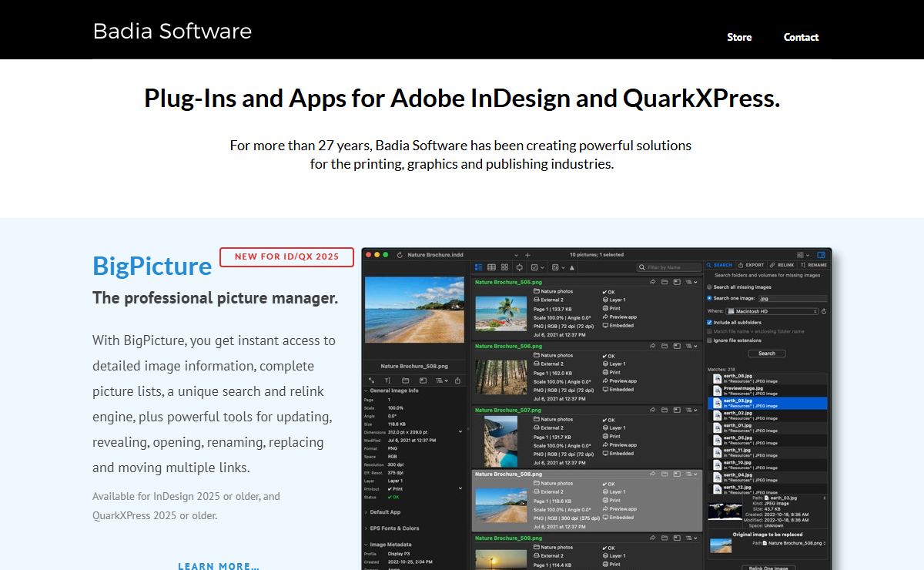Select earth_02.jpg in matches list

(768, 416)
